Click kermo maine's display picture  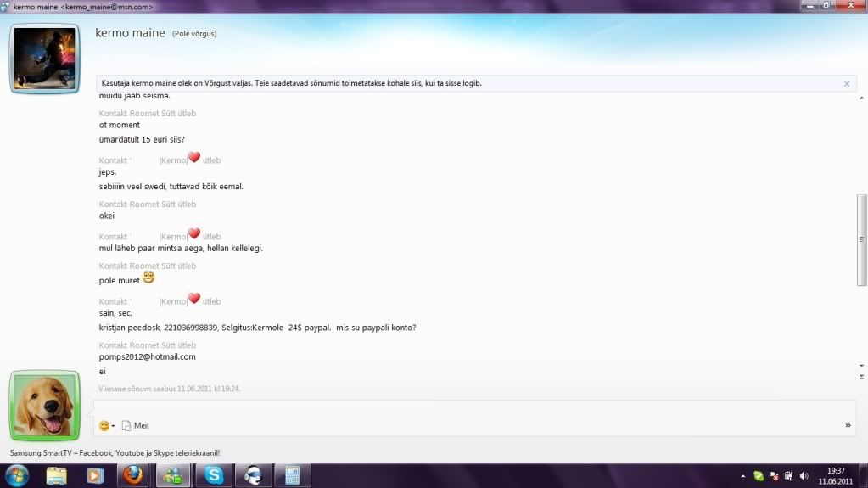44,58
